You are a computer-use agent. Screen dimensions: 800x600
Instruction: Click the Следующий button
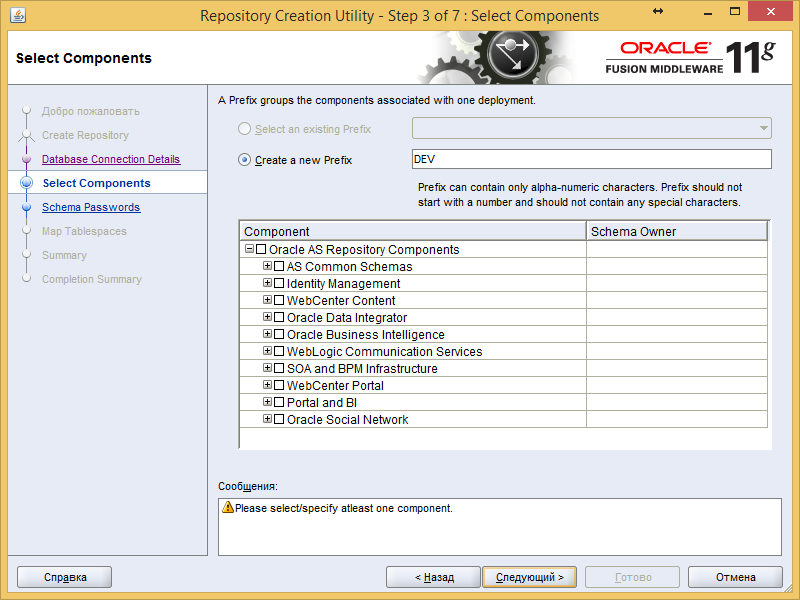(x=530, y=577)
